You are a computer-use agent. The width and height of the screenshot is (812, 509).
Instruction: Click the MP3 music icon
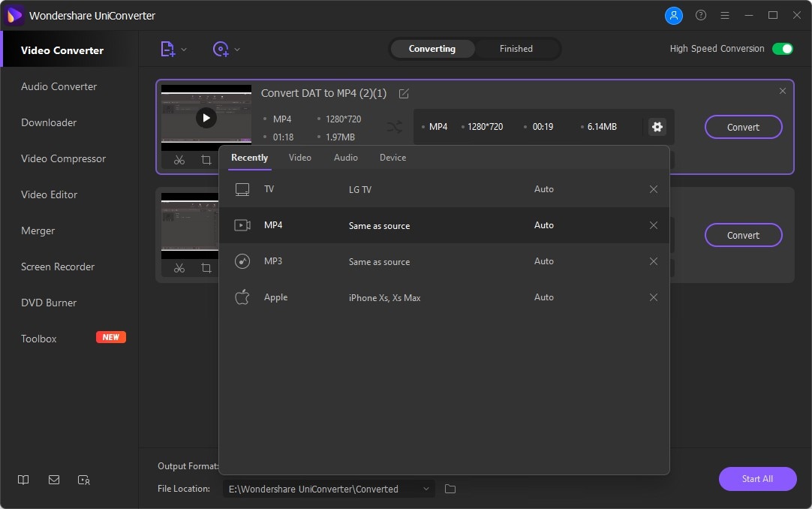coord(242,261)
